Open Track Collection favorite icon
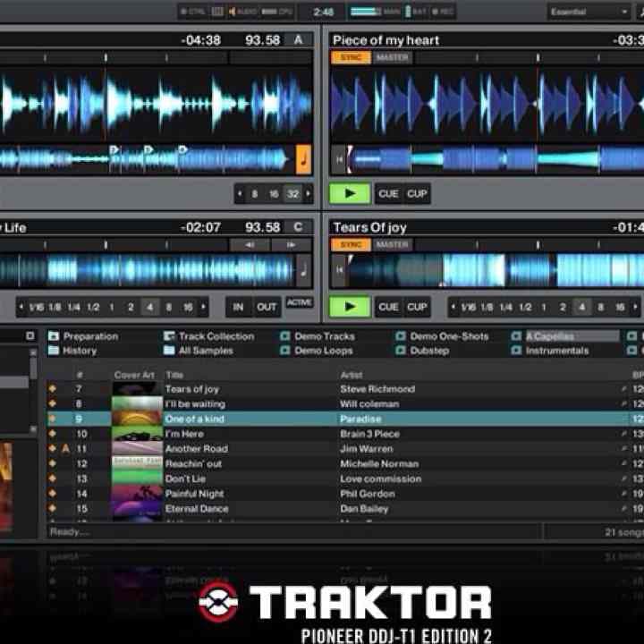This screenshot has width=644, height=644. 169,336
